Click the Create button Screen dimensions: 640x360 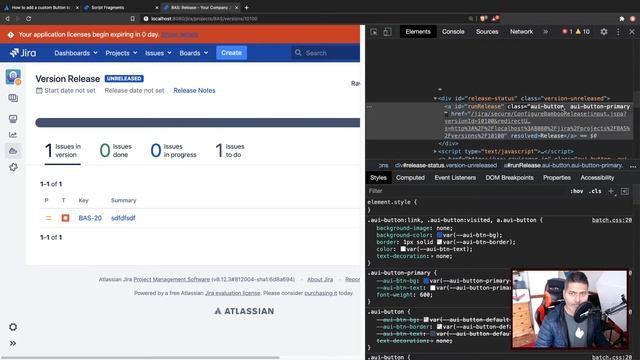(231, 53)
